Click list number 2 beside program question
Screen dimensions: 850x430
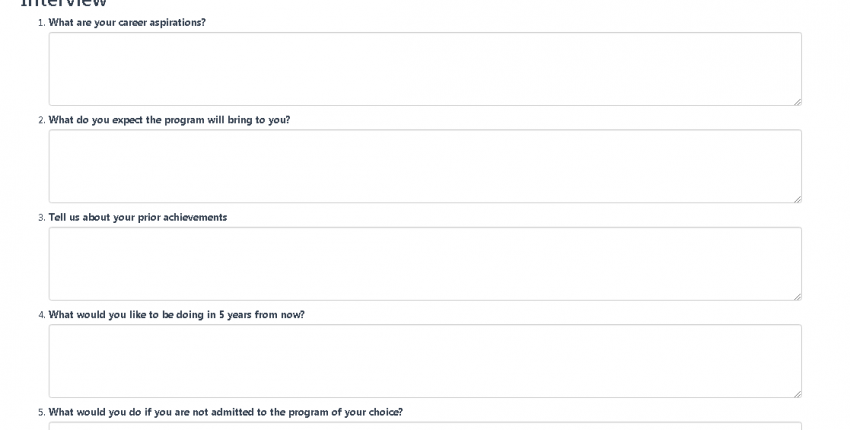click(42, 120)
